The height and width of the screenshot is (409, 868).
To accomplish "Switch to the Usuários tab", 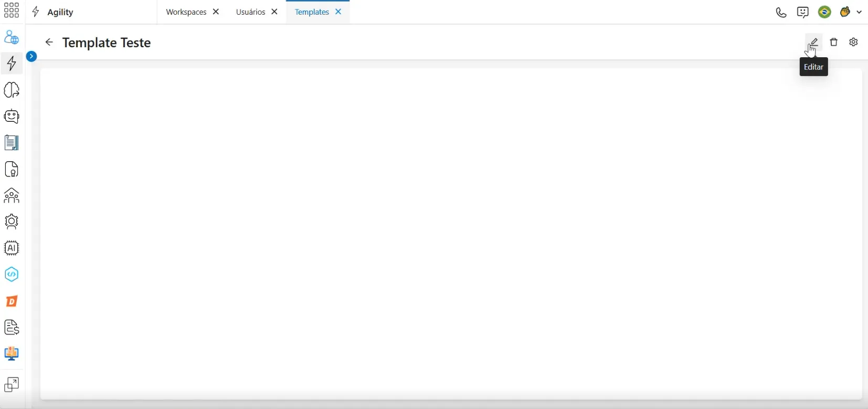I will (x=250, y=12).
